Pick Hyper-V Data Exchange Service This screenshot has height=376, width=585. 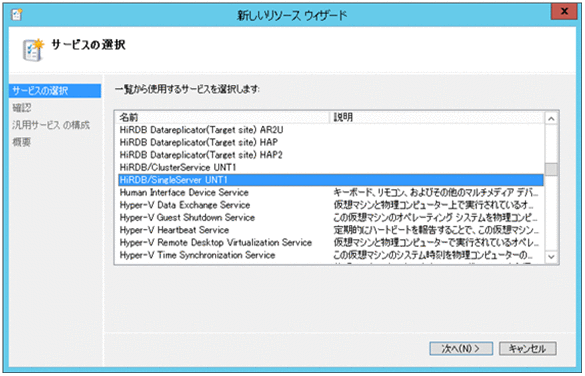coord(331,205)
